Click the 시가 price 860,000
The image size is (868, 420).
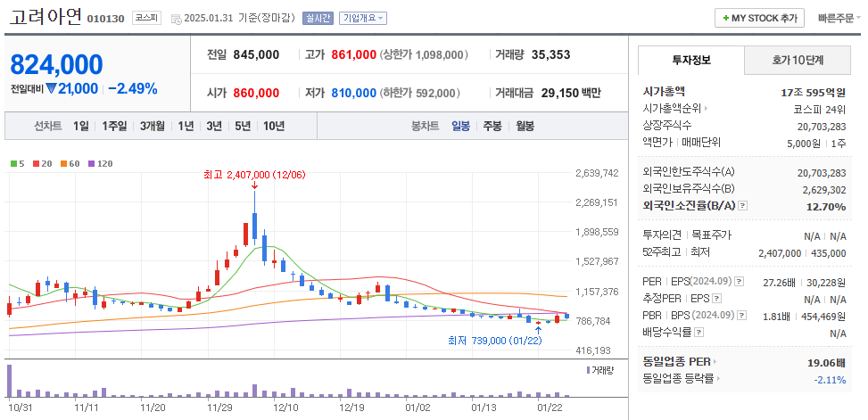(256, 93)
